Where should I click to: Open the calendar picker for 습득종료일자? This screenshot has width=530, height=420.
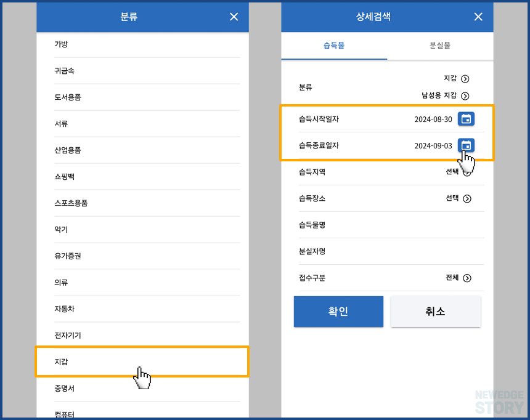(467, 147)
